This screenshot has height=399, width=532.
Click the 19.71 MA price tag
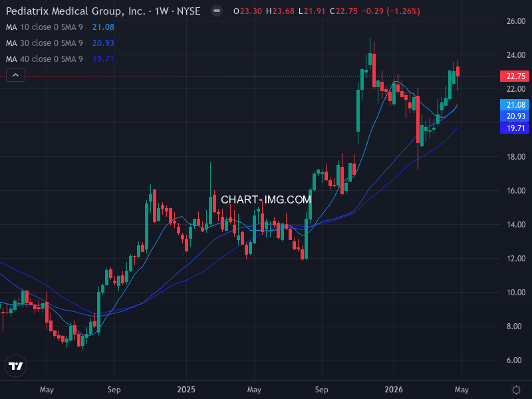click(x=515, y=128)
